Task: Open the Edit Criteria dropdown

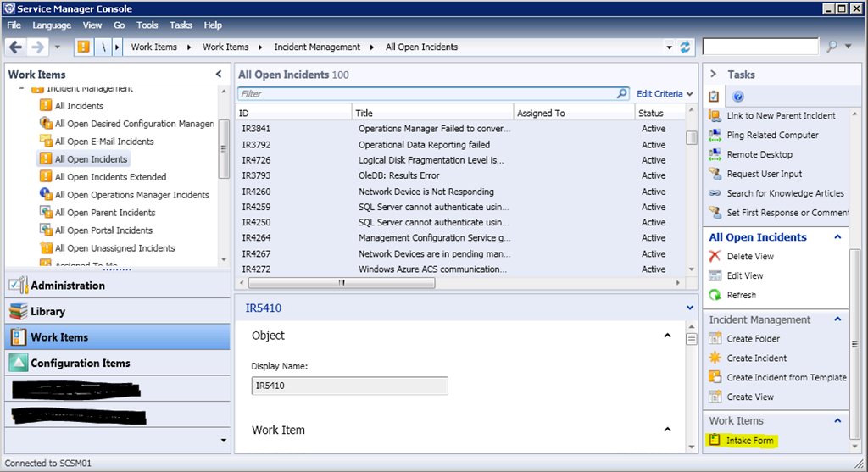Action: pos(665,93)
